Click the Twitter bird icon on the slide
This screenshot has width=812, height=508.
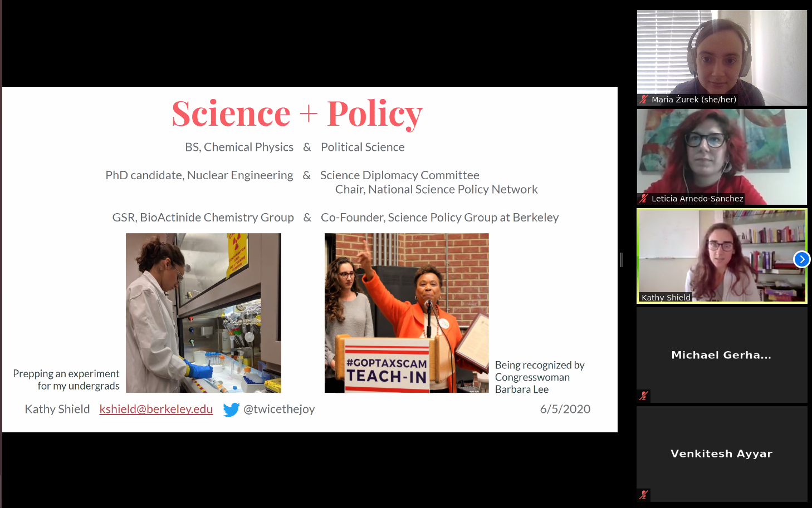[x=231, y=410]
